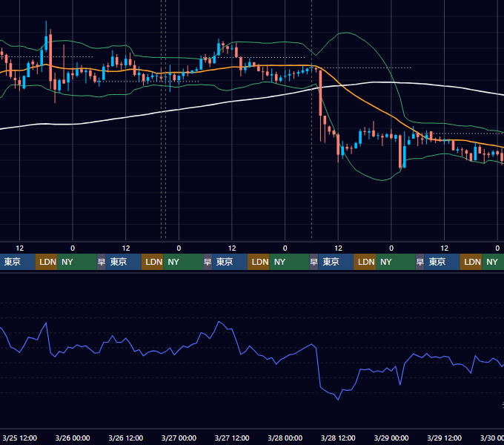The width and height of the screenshot is (504, 445).
Task: Select the NY session block starting 3/26 evening
Action: coord(183,262)
